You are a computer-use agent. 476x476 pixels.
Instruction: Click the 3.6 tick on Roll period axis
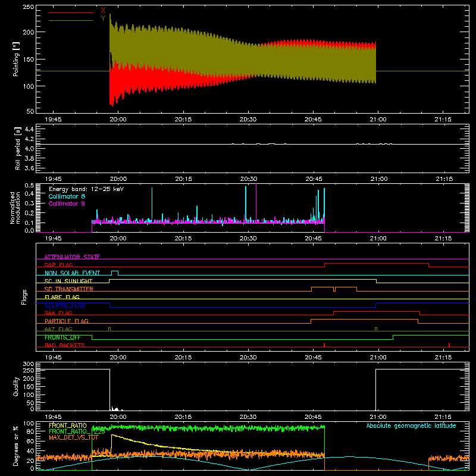(x=29, y=168)
